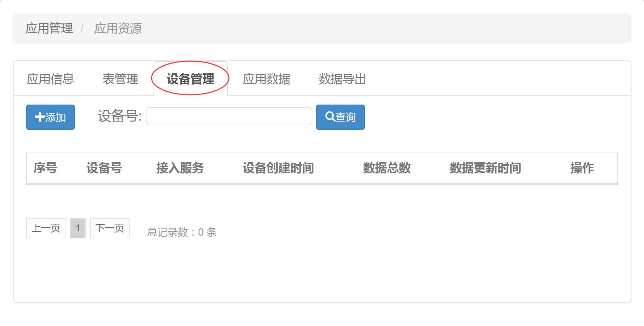Click the 数据总数 column header
The image size is (644, 326).
pos(387,168)
